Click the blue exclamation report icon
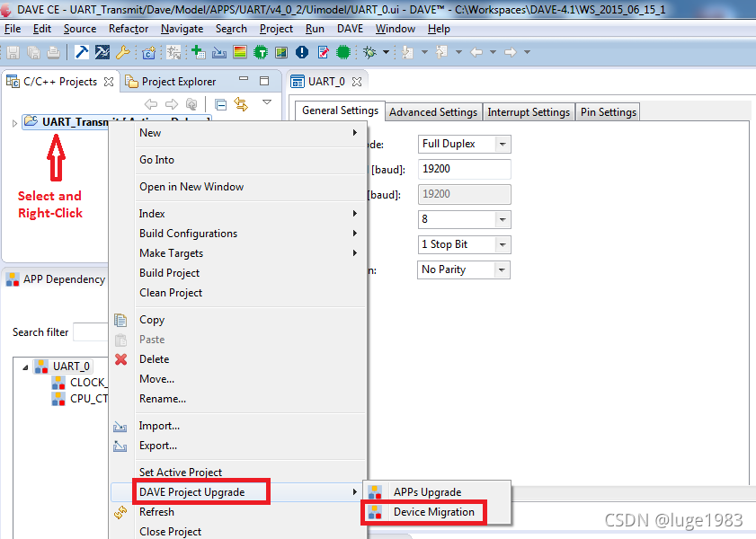Image resolution: width=756 pixels, height=539 pixels. point(302,52)
